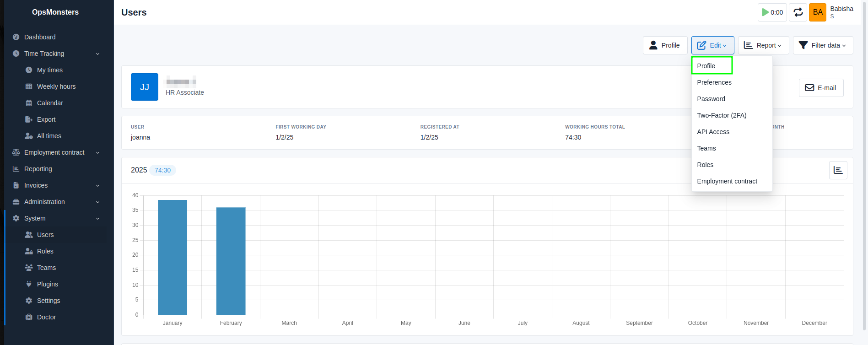Start the time tracking timer play button

coord(772,12)
